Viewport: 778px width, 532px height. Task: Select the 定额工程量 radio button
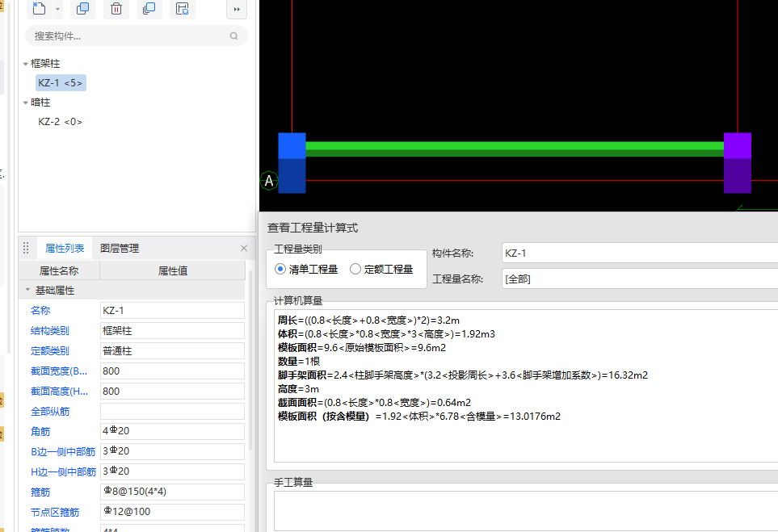(355, 269)
